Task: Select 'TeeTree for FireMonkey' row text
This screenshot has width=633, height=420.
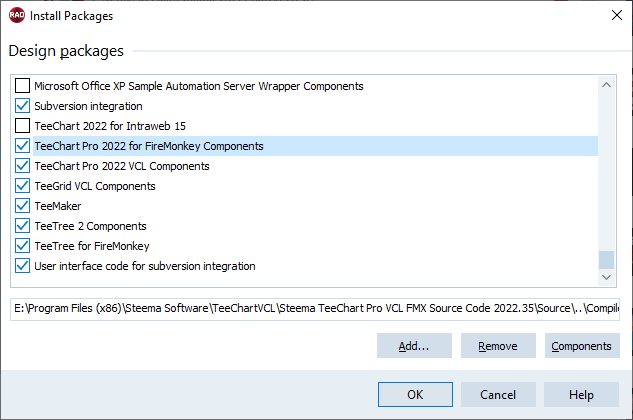Action: (92, 246)
